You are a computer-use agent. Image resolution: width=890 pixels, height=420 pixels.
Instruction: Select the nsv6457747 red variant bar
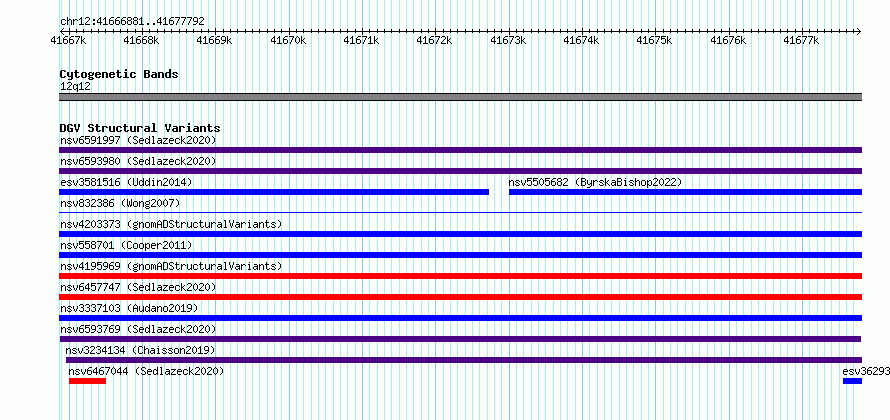click(x=460, y=297)
